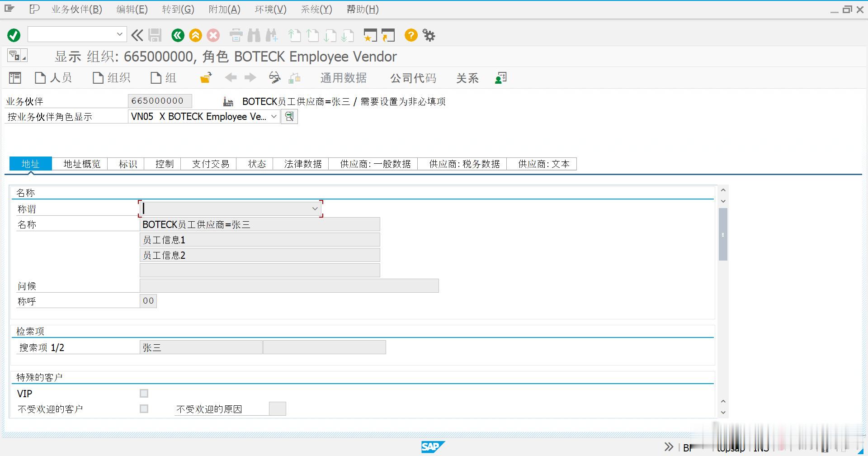The width and height of the screenshot is (868, 456).
Task: Open the 附加(A) menu
Action: click(225, 9)
